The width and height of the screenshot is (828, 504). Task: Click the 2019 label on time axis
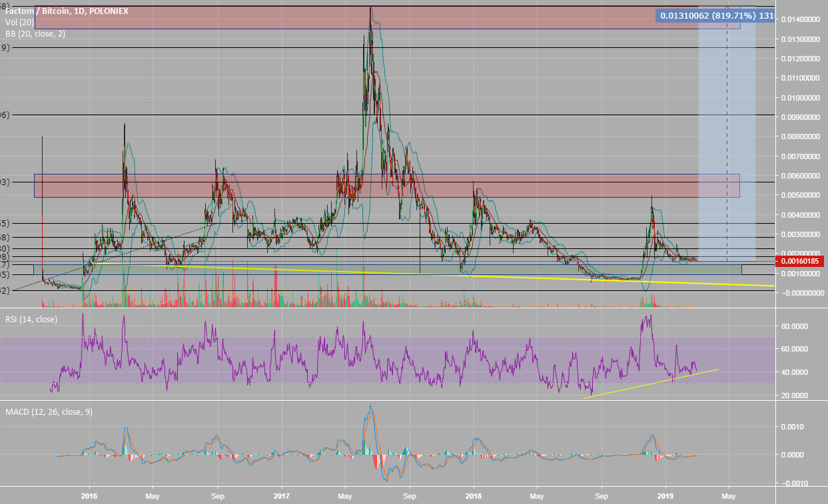click(666, 496)
